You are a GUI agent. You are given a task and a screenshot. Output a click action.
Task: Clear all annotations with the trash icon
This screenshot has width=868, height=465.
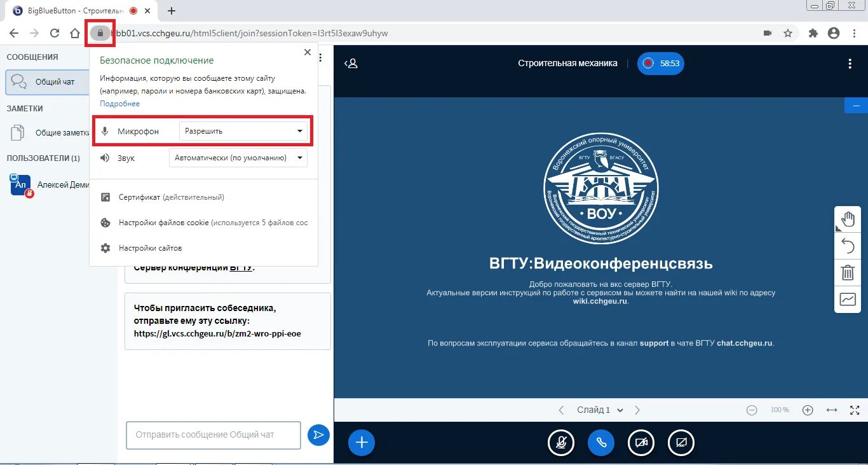pyautogui.click(x=848, y=272)
